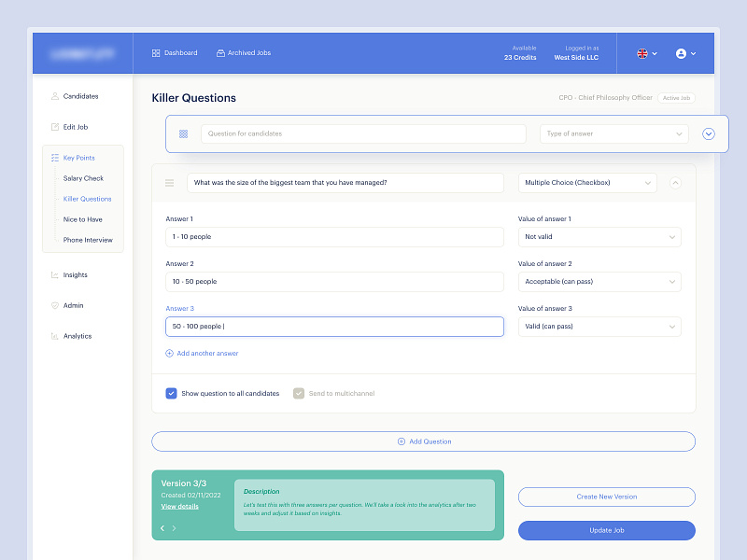Open the Value of answer 1 dropdown

599,237
